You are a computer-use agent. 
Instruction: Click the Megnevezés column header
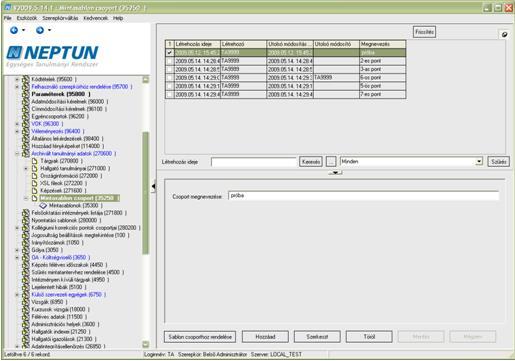coord(383,44)
